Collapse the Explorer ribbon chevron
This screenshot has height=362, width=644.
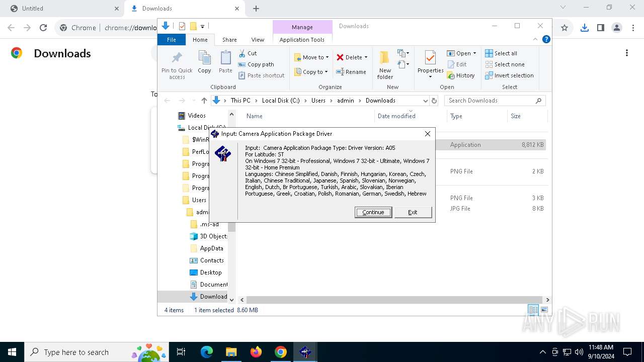pos(535,39)
